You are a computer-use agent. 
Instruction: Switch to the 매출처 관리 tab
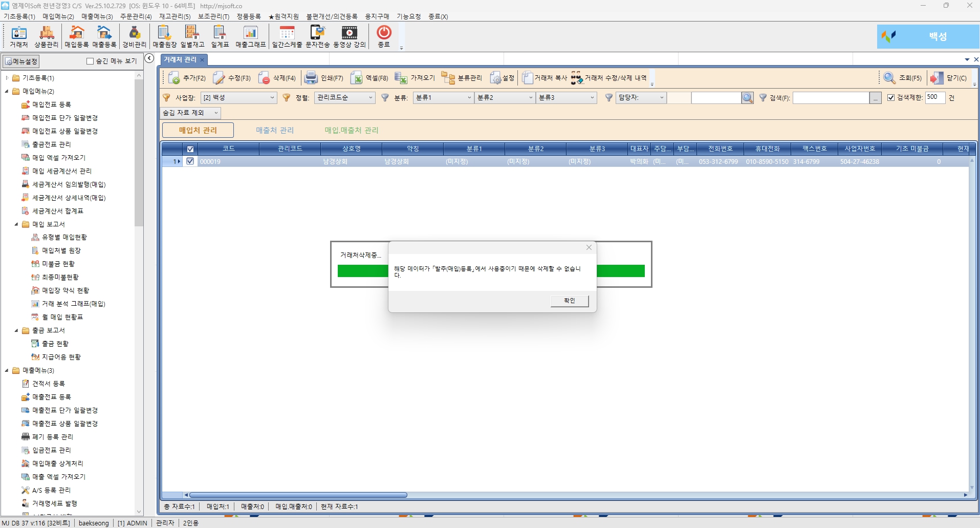(275, 130)
